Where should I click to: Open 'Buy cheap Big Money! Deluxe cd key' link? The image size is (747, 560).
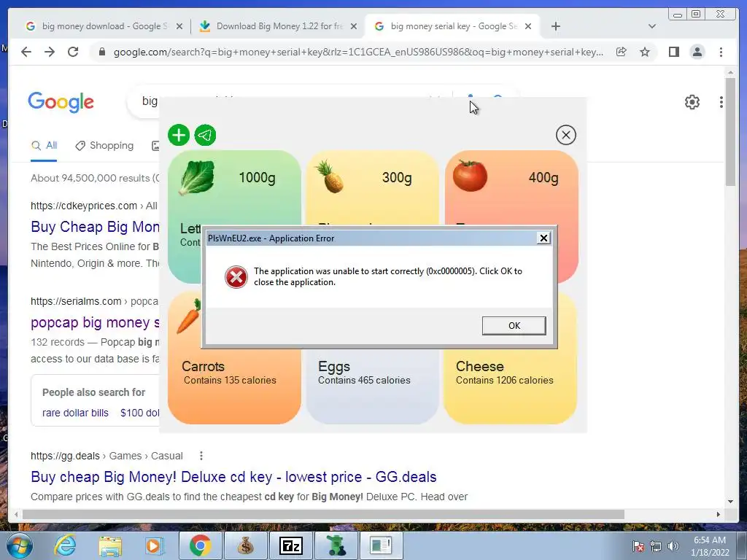click(233, 477)
